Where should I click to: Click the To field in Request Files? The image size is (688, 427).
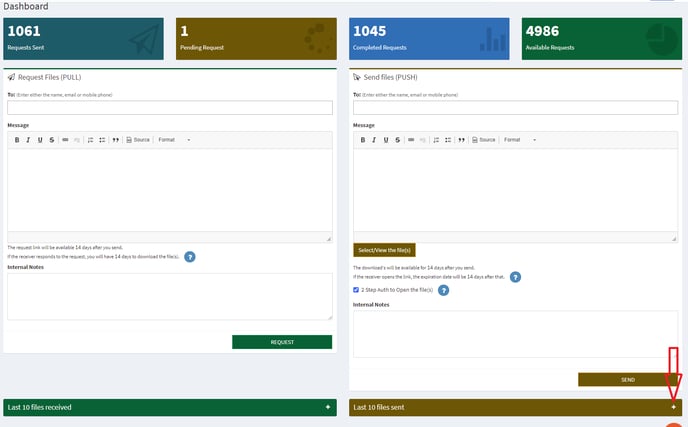click(x=170, y=108)
